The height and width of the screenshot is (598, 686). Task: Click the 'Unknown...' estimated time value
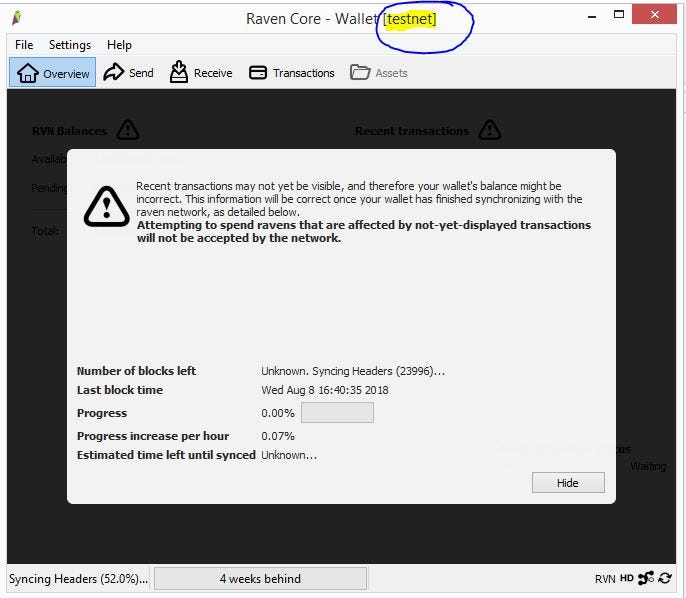coord(289,455)
